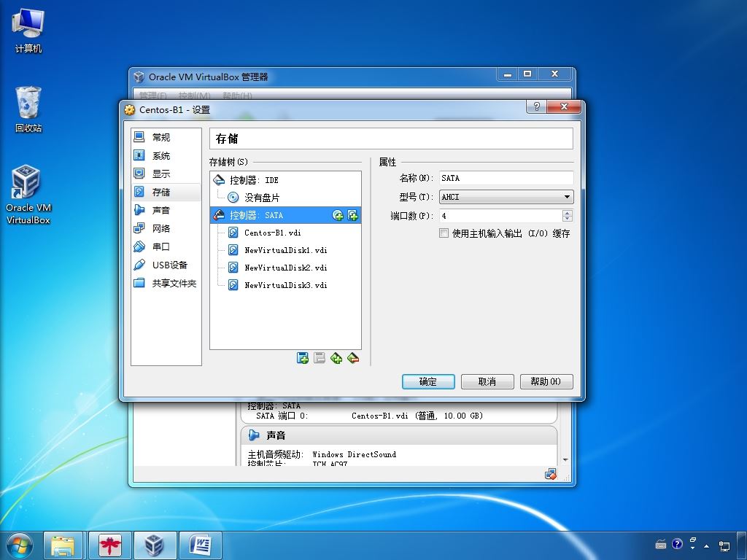747x560 pixels.
Task: Increase port count with the up arrow
Action: tap(568, 213)
